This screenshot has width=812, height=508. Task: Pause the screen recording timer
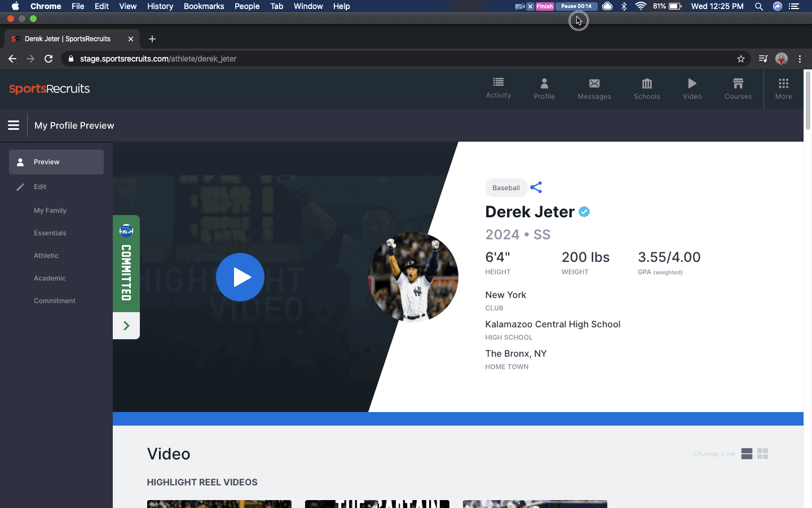tap(576, 6)
